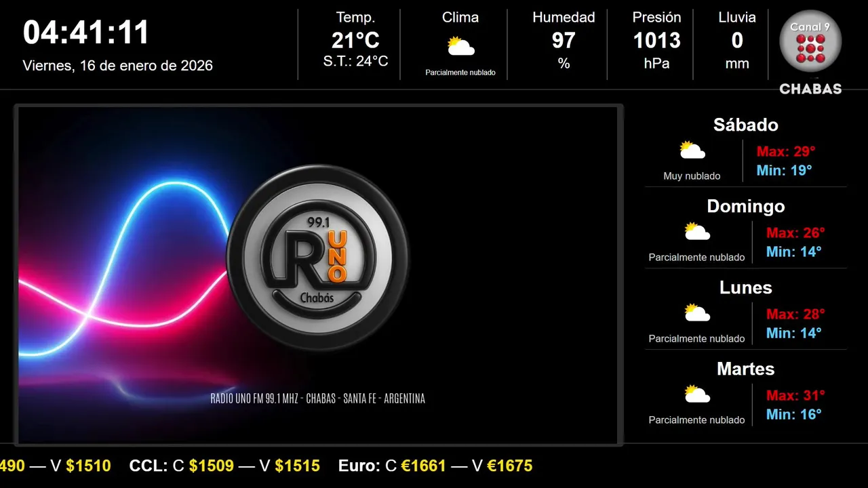Click CCL sell price $1515
Screen dimensions: 868x488
pos(297,466)
